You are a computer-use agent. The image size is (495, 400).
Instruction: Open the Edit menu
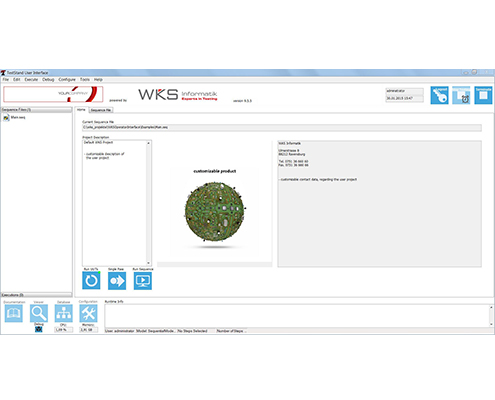tap(17, 80)
